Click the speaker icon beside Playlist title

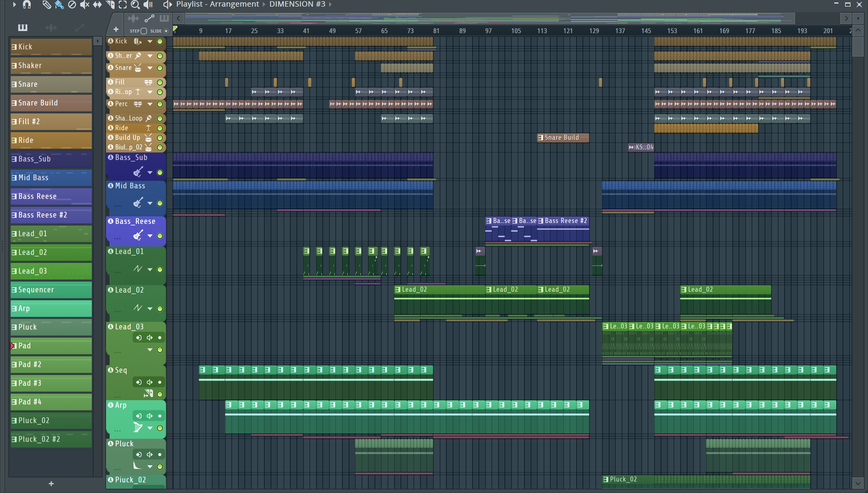pos(167,5)
